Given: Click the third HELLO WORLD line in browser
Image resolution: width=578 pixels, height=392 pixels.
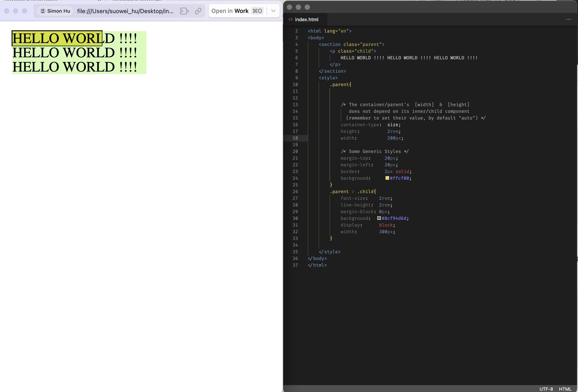Looking at the screenshot, I should [x=75, y=67].
